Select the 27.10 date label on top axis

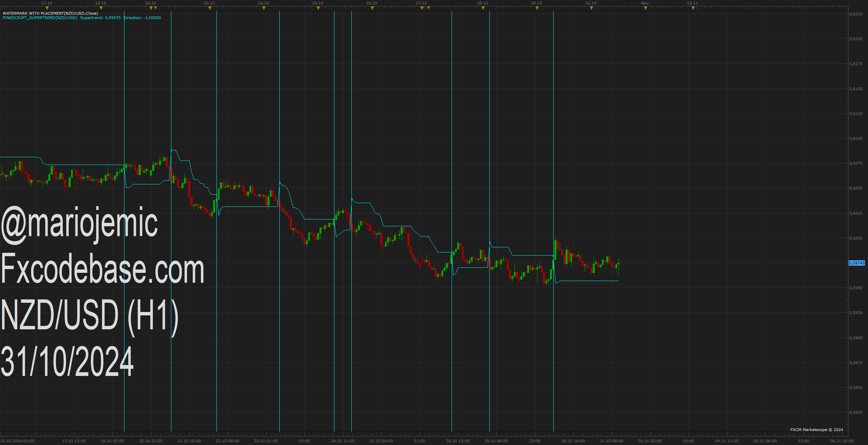point(421,3)
